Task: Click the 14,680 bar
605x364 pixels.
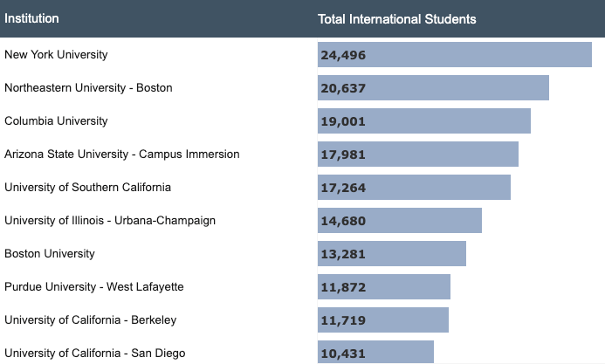Action: pos(400,221)
